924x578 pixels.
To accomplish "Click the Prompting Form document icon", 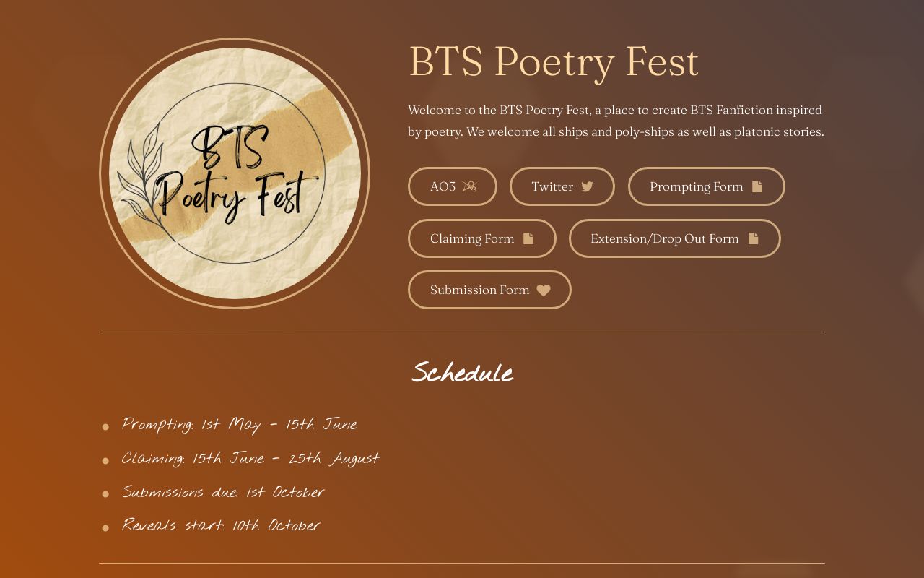I will tap(757, 186).
